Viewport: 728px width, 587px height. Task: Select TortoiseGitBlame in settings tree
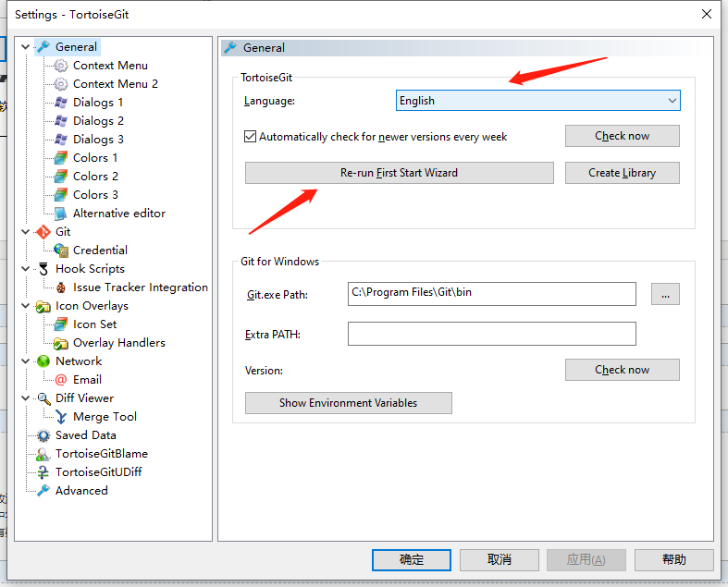coord(102,454)
